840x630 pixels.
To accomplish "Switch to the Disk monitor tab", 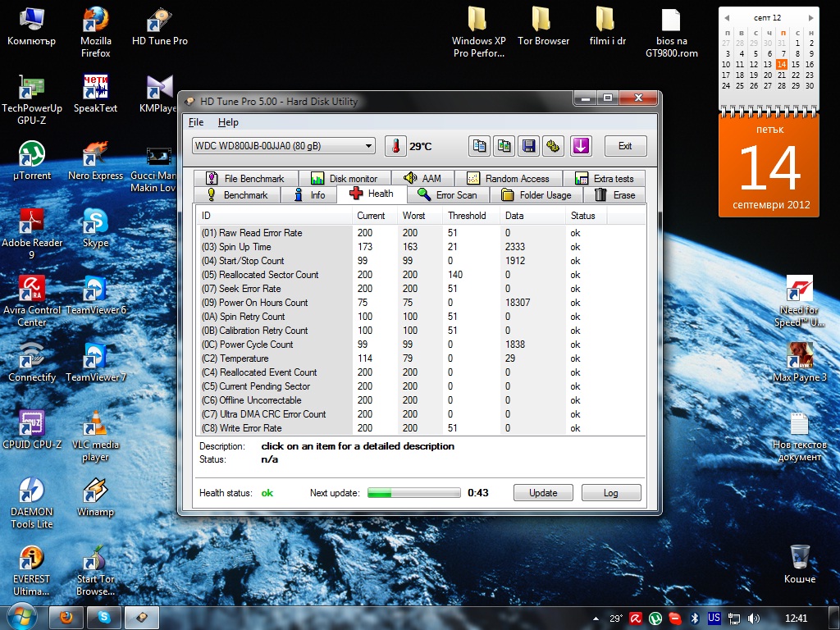I will 345,178.
